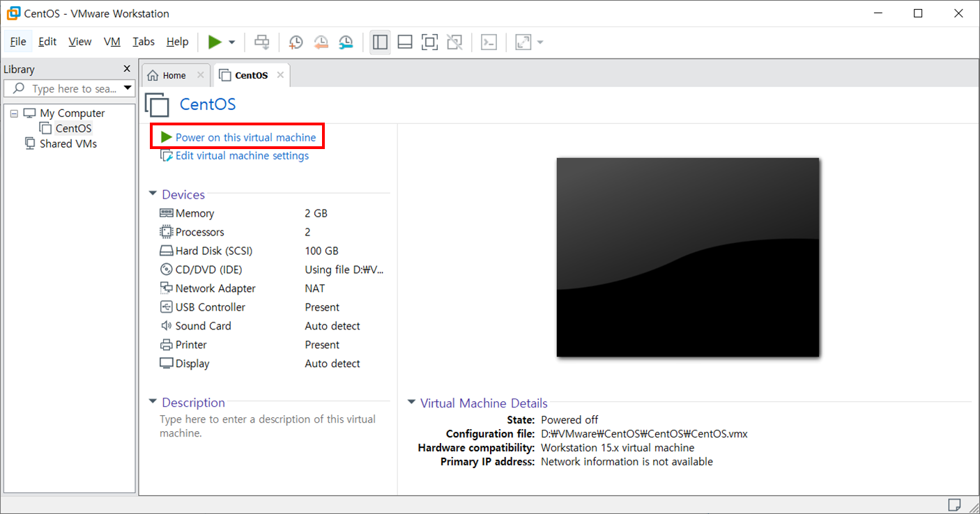Toggle the thumbnail bar toolbar icon
The width and height of the screenshot is (980, 514).
[x=405, y=42]
